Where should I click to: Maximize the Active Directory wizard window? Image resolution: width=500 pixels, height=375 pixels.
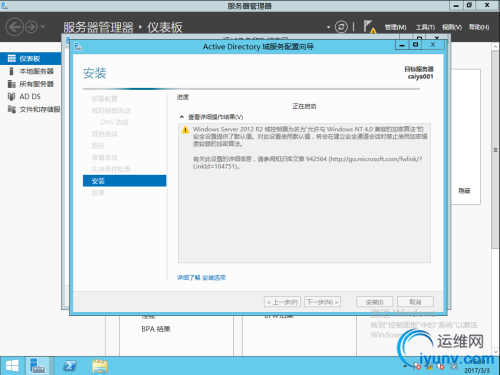coord(415,45)
